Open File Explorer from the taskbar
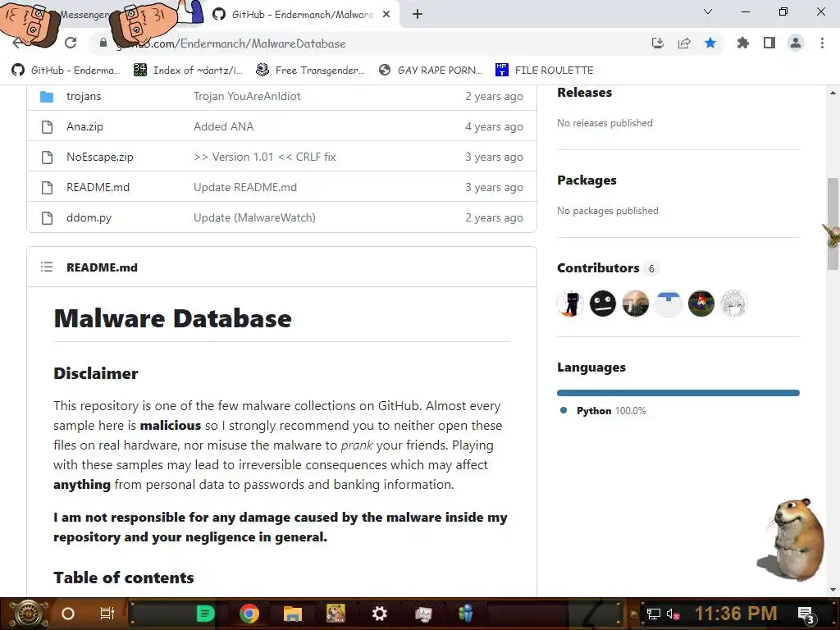Screen dimensions: 840x630 pos(293,614)
